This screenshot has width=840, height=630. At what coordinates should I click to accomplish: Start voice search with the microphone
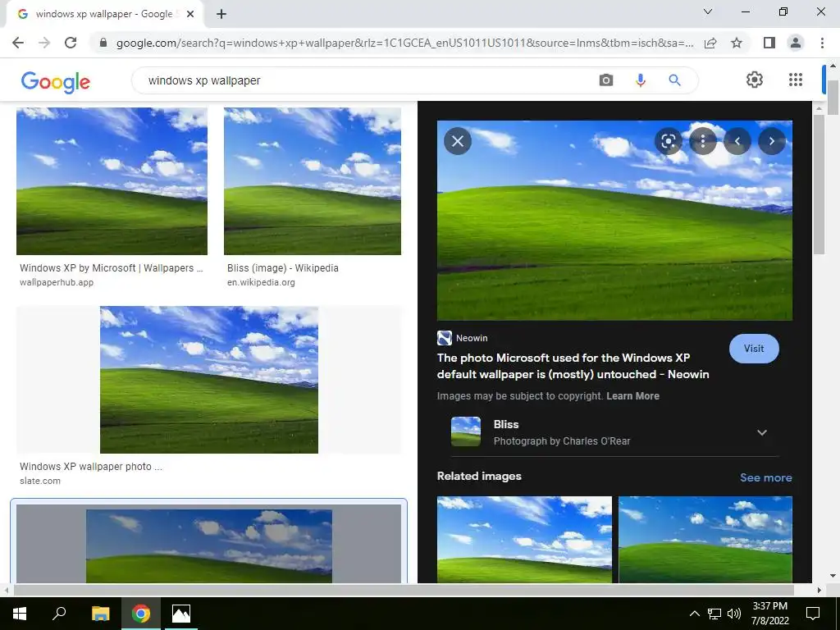(640, 80)
